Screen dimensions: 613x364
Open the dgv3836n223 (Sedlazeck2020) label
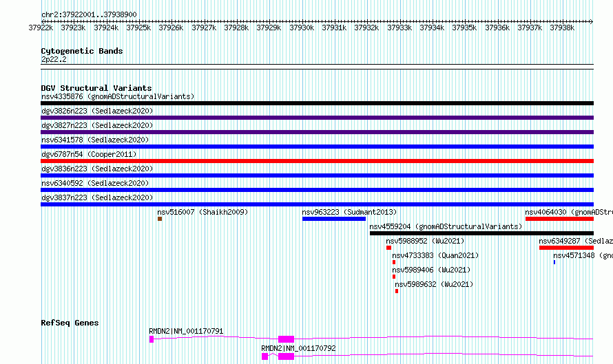(x=97, y=169)
